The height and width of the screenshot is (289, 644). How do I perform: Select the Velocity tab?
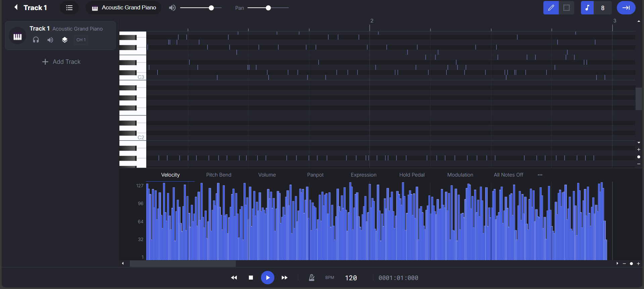tap(170, 175)
